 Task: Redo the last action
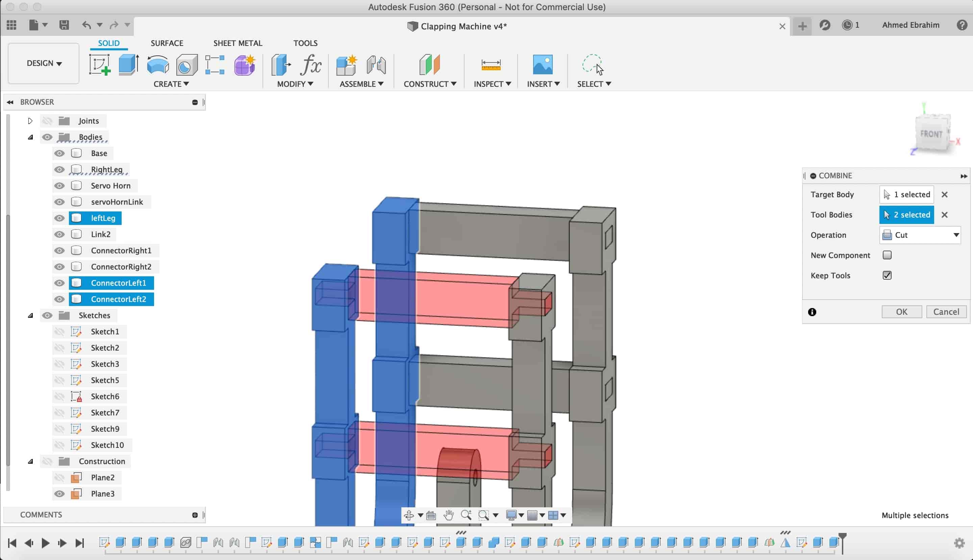pyautogui.click(x=114, y=25)
